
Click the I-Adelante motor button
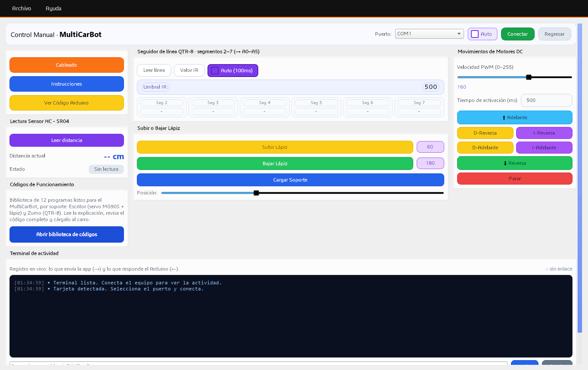click(x=544, y=148)
